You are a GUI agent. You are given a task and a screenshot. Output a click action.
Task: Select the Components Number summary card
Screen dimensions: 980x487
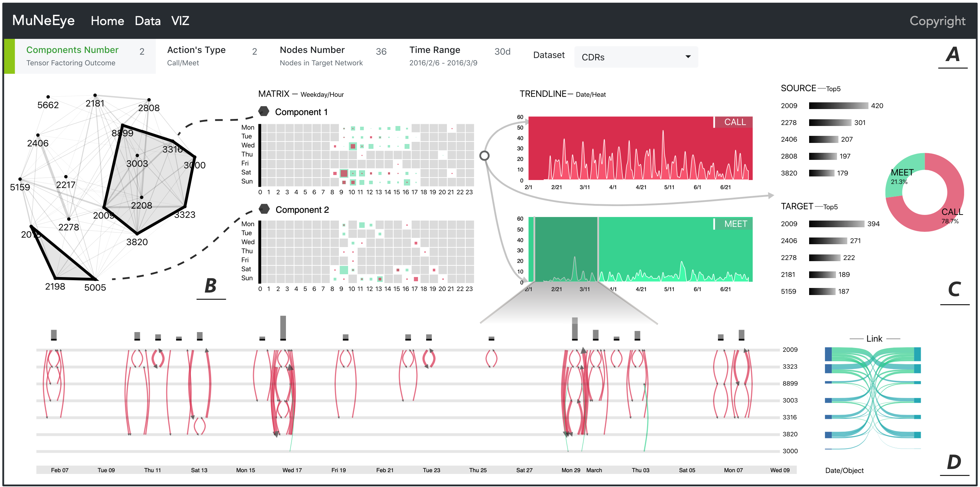(x=80, y=56)
